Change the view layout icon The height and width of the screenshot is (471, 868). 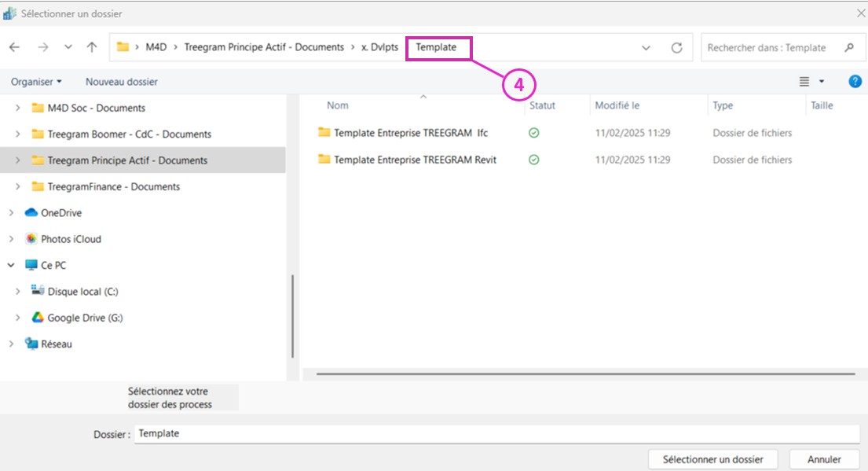click(804, 82)
